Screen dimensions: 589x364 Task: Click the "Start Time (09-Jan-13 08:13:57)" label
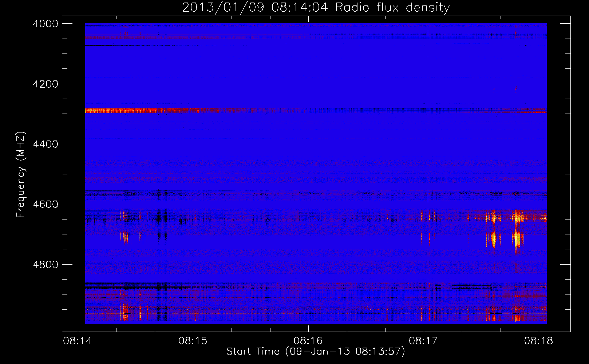[316, 352]
